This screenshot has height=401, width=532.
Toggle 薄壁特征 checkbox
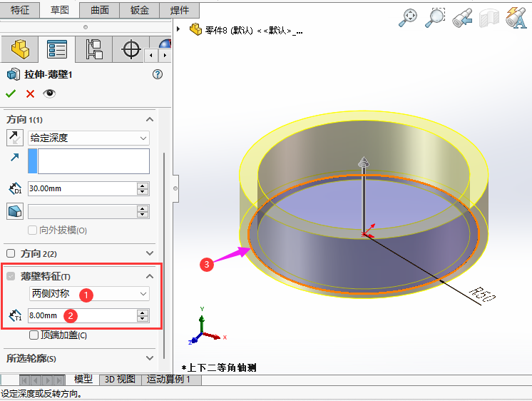(x=11, y=276)
